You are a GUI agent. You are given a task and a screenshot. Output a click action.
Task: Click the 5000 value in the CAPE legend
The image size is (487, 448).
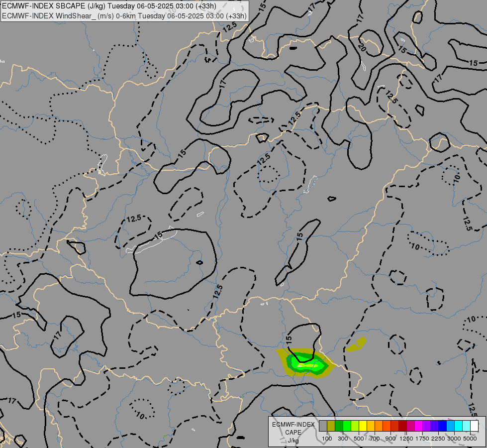click(x=470, y=439)
